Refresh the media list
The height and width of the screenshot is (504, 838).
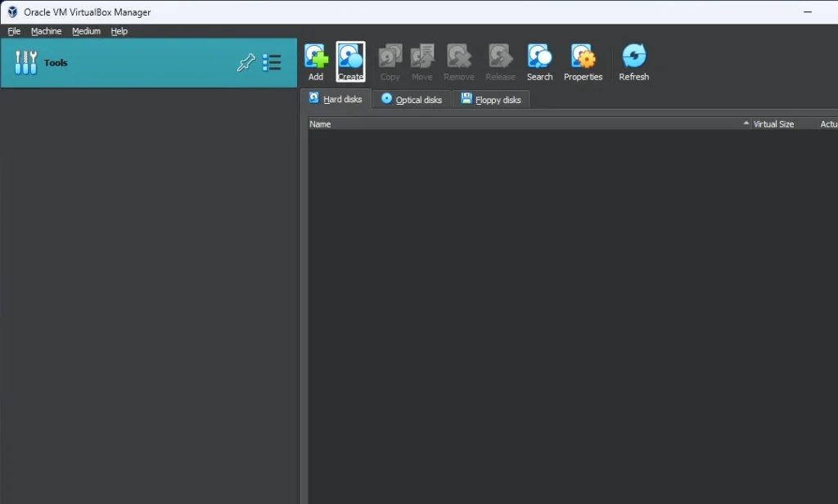(x=634, y=62)
